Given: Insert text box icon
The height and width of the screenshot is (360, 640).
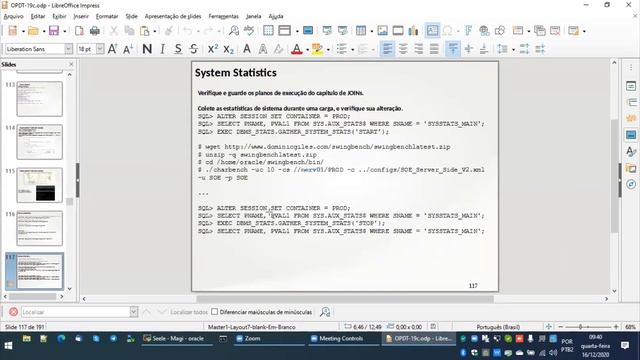Looking at the screenshot, I should [432, 31].
